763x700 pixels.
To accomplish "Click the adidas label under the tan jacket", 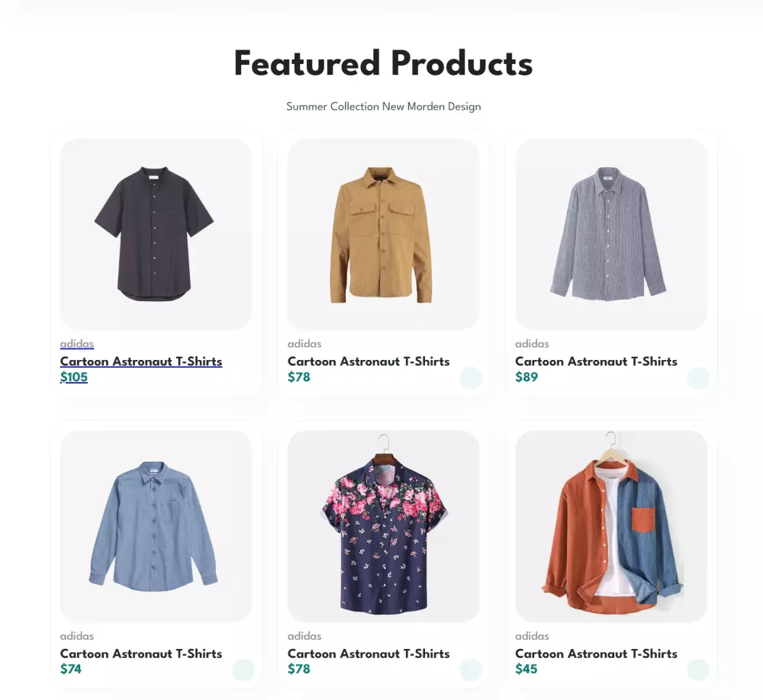I will [304, 344].
